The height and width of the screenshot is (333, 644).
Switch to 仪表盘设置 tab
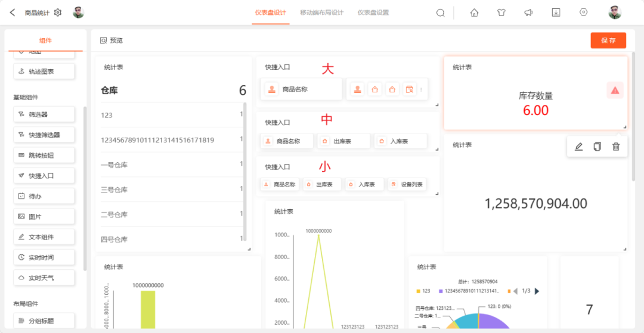point(373,13)
